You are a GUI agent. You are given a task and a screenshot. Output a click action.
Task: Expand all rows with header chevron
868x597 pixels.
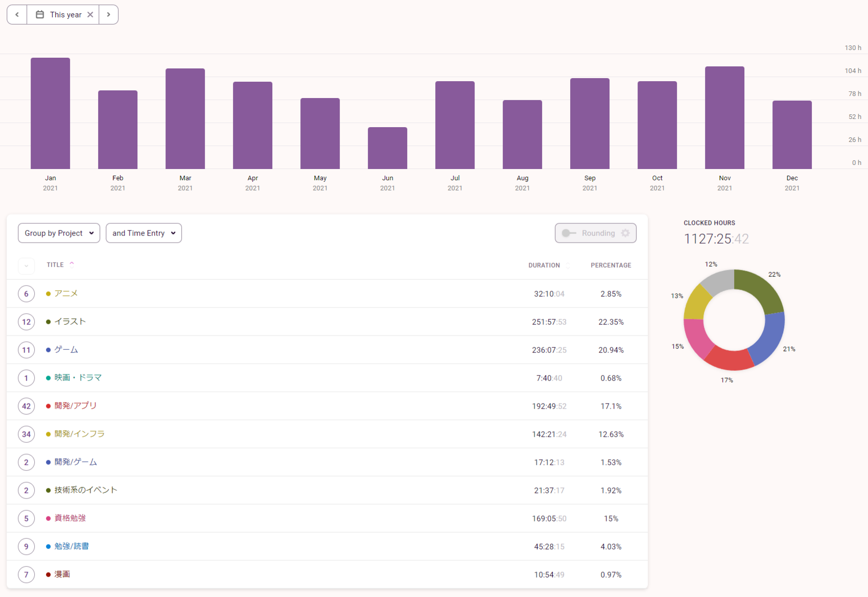click(x=27, y=266)
